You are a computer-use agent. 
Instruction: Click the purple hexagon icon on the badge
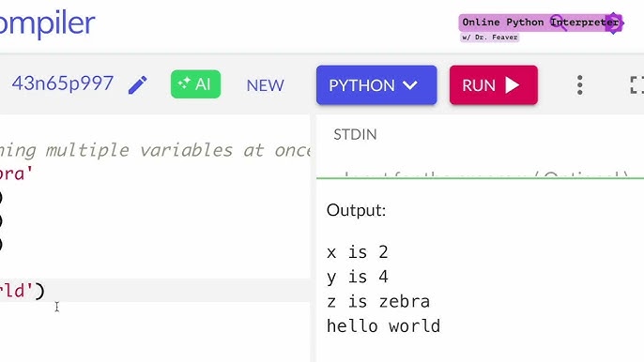[x=614, y=23]
